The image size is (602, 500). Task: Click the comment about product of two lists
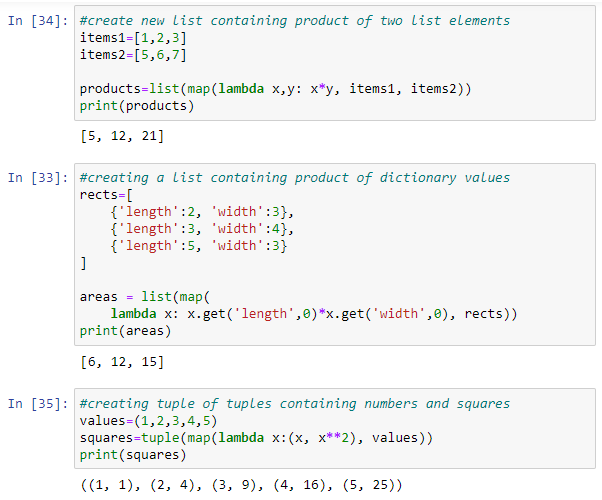pyautogui.click(x=294, y=20)
